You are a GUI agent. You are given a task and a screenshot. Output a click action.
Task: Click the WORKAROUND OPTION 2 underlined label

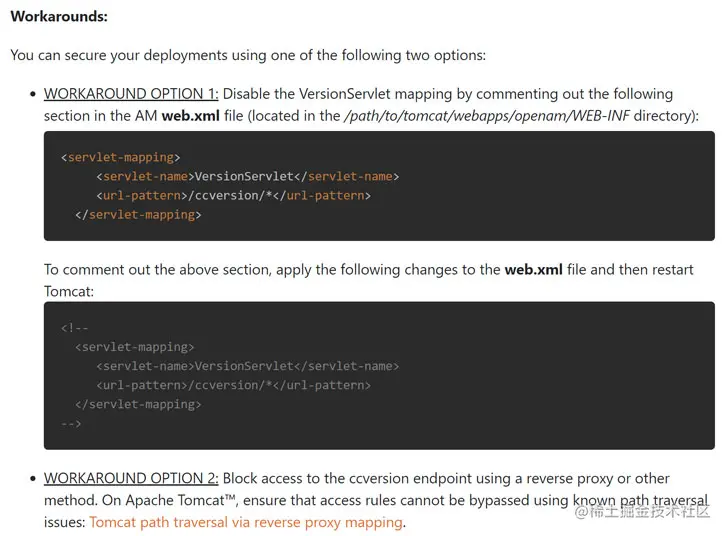tap(131, 478)
